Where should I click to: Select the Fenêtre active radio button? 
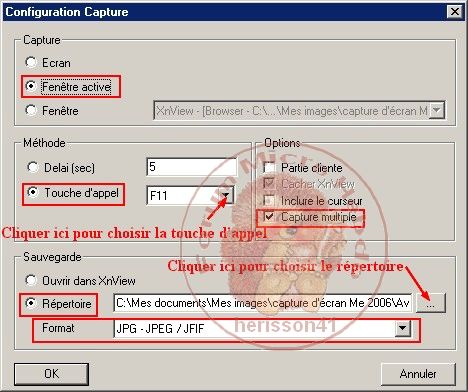click(31, 86)
